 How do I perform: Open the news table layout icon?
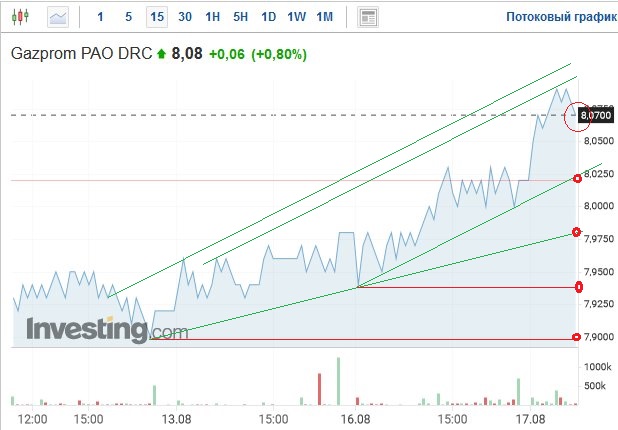[x=368, y=17]
